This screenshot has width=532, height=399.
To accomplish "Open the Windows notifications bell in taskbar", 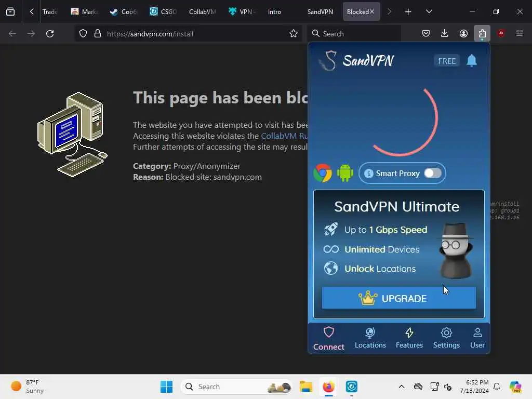I will 497,387.
